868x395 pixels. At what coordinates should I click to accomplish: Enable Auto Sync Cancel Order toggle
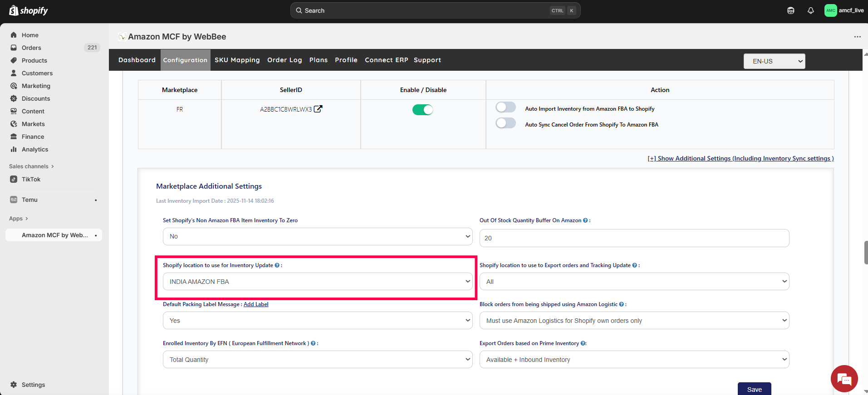coord(505,123)
